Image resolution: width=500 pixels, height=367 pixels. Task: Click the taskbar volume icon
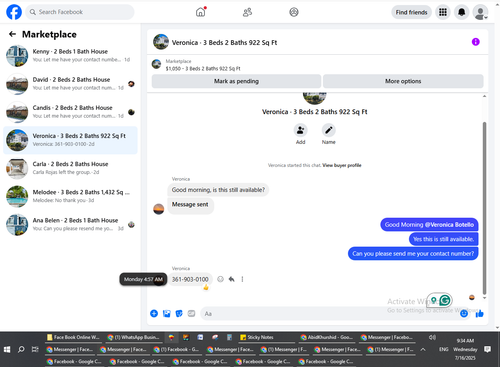tap(432, 337)
